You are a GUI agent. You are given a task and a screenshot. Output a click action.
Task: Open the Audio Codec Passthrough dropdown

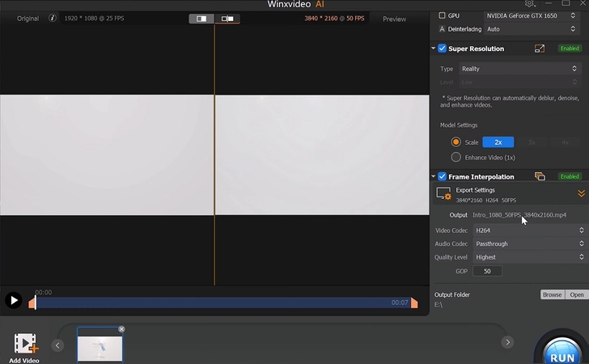click(x=530, y=243)
